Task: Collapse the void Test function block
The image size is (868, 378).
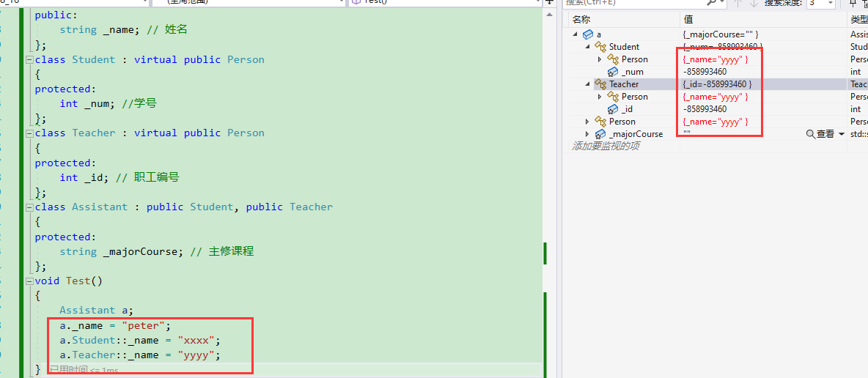Action: tap(29, 281)
